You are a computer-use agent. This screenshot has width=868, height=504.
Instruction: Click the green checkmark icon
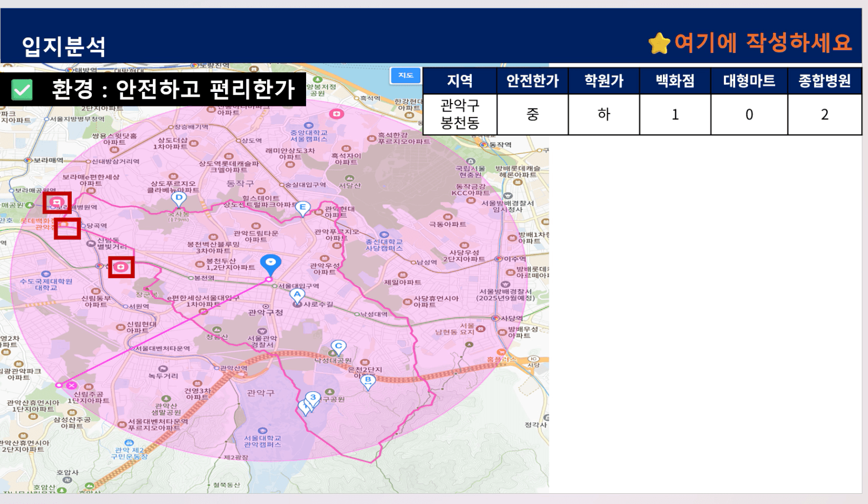[x=22, y=90]
